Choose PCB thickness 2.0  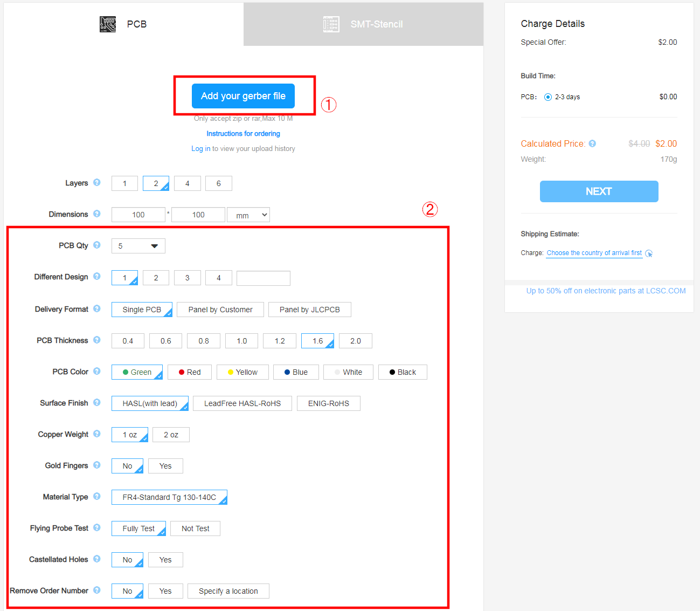point(356,341)
